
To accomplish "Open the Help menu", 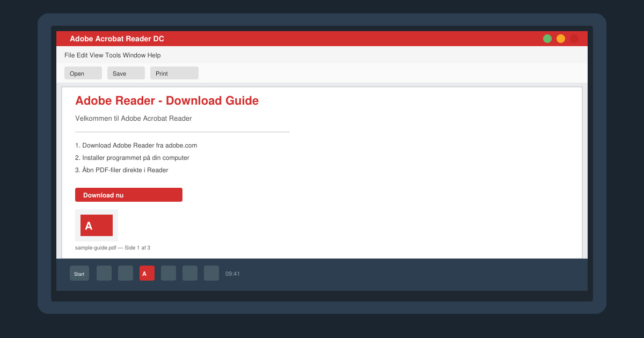I will click(154, 55).
